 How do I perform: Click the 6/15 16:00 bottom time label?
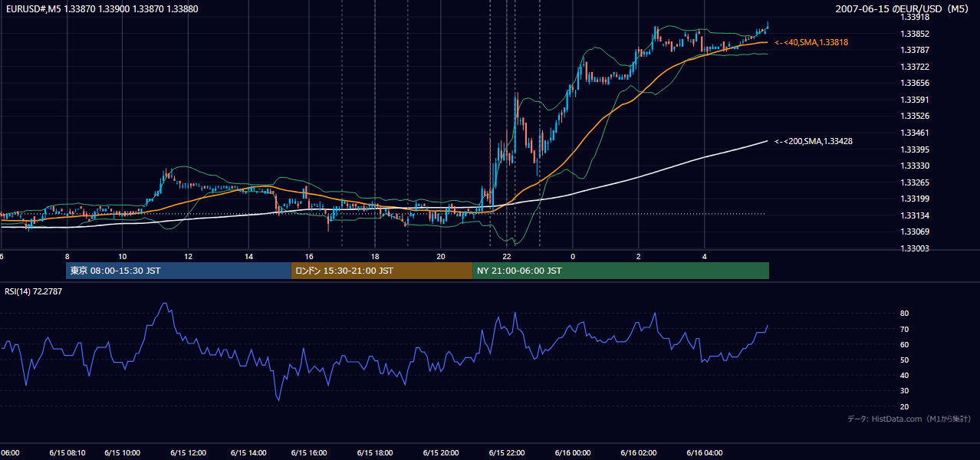coord(309,452)
